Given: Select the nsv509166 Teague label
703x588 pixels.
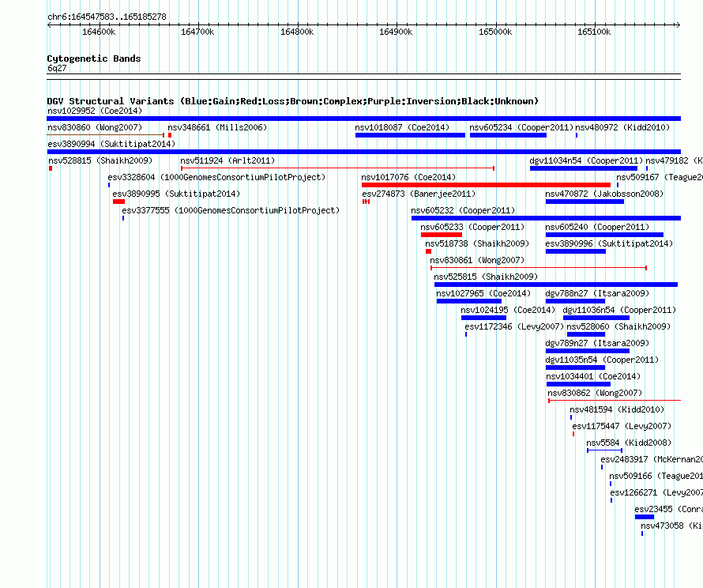Looking at the screenshot, I should 656,476.
